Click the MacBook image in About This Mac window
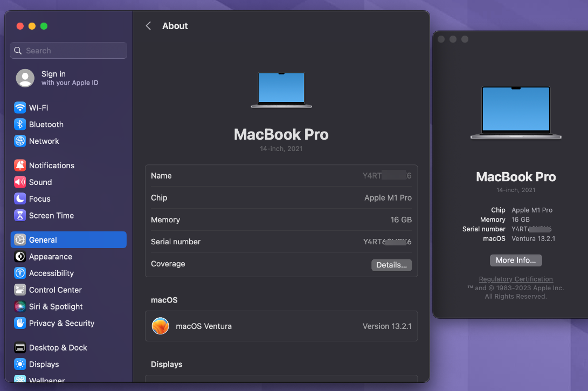The height and width of the screenshot is (391, 588). coord(516,113)
